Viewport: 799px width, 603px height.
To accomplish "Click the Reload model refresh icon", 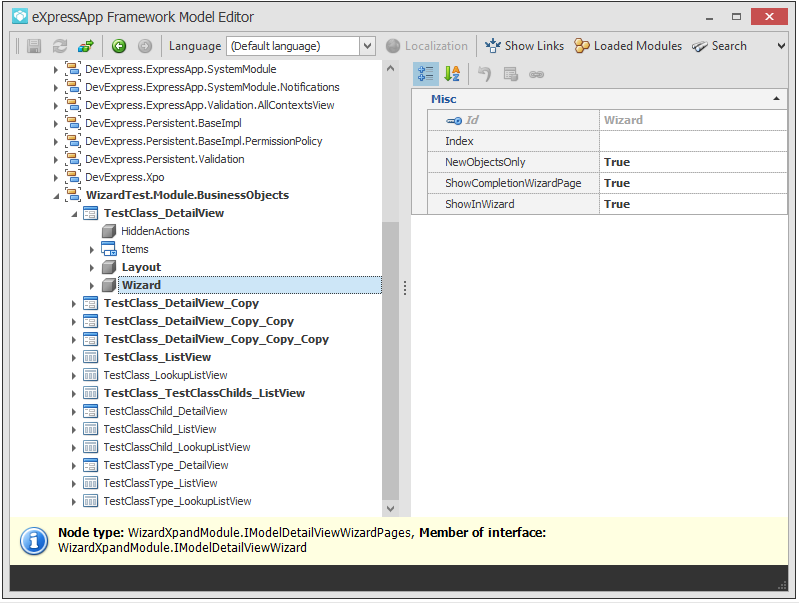I will [60, 46].
